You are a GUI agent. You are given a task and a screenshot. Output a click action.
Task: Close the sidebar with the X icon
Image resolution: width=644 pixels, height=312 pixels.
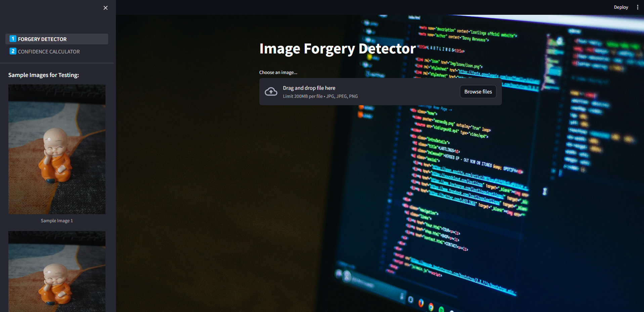[105, 8]
